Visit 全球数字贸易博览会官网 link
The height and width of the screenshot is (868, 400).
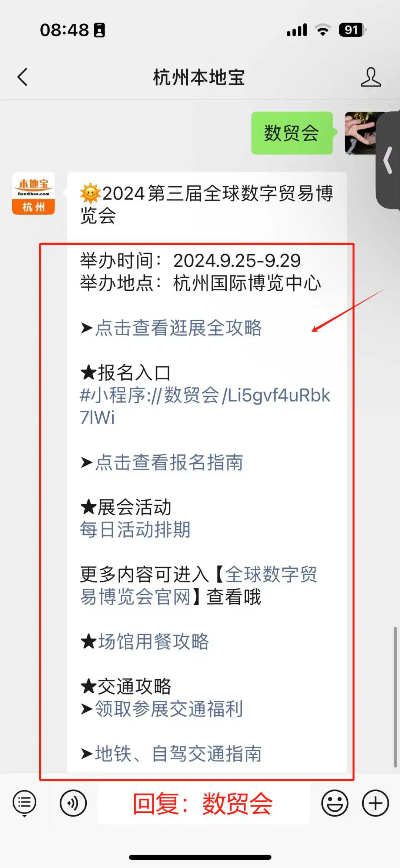pos(199,585)
